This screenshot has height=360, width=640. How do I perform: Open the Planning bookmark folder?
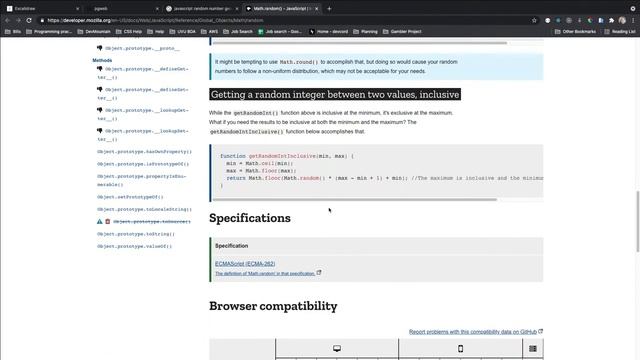coord(365,31)
